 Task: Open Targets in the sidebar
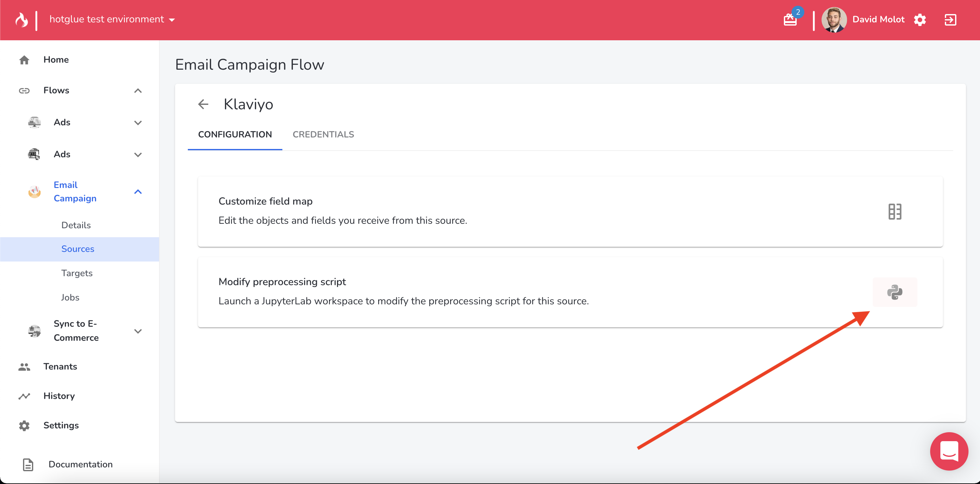(77, 273)
